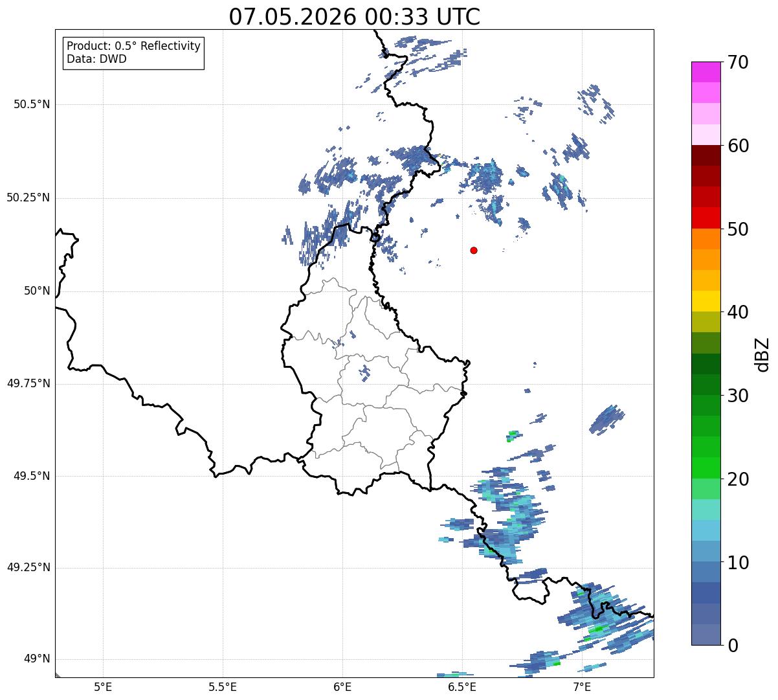Select the orange colorbar segment
This screenshot has height=700, width=778.
coord(706,239)
